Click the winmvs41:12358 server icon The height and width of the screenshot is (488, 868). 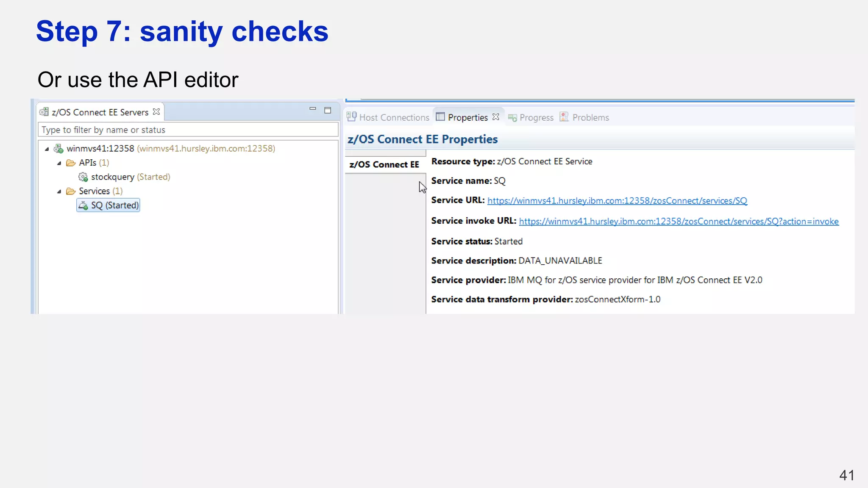click(58, 149)
